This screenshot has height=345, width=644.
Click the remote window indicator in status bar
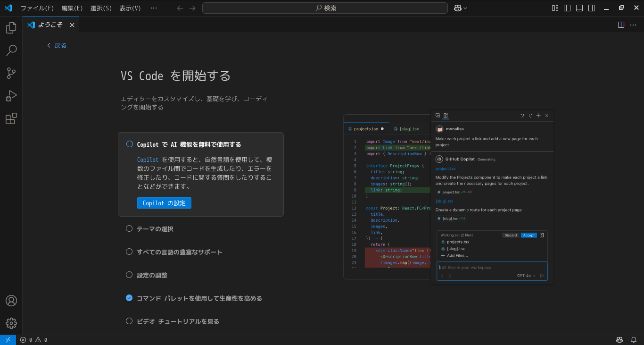pyautogui.click(x=8, y=340)
